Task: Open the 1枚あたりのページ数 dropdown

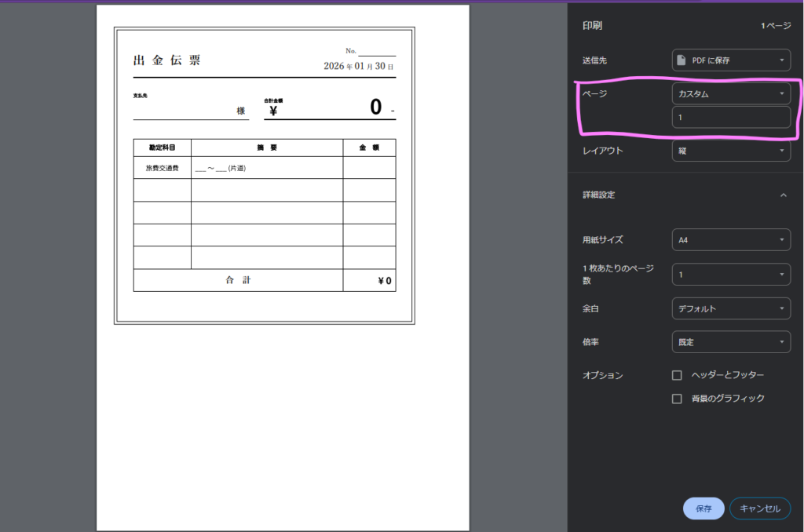Action: pos(731,275)
